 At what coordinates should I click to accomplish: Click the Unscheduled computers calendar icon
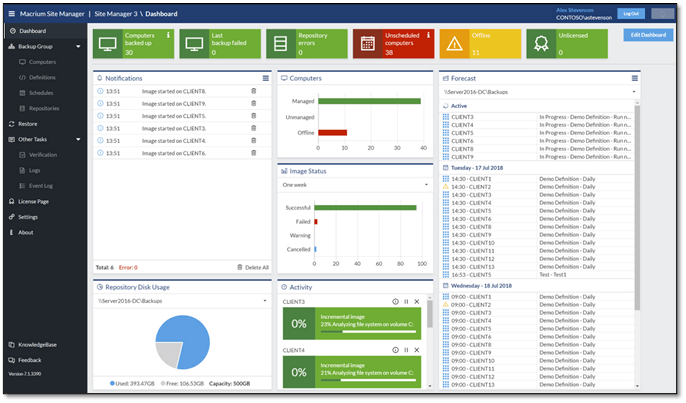(368, 44)
